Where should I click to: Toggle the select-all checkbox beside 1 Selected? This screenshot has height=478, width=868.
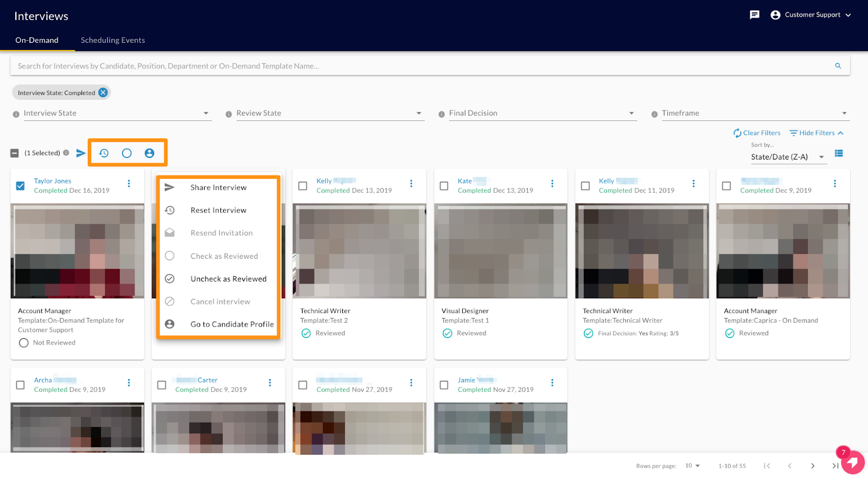coord(15,154)
